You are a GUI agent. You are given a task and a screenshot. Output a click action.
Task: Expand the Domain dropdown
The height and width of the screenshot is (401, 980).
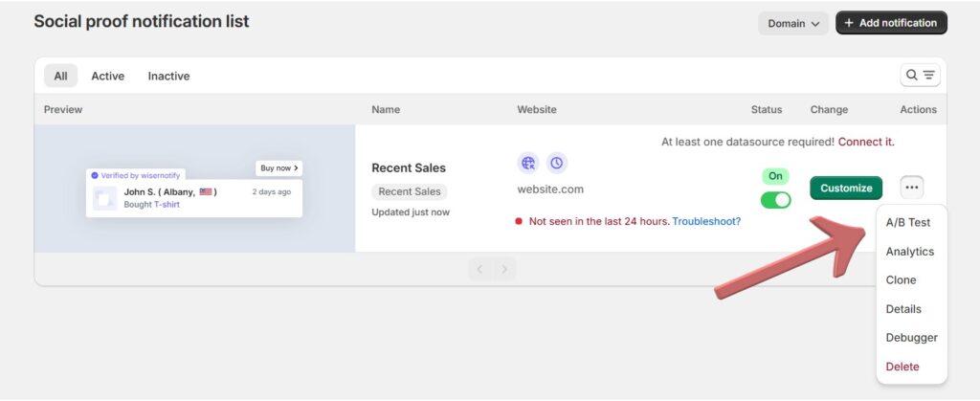pos(793,23)
